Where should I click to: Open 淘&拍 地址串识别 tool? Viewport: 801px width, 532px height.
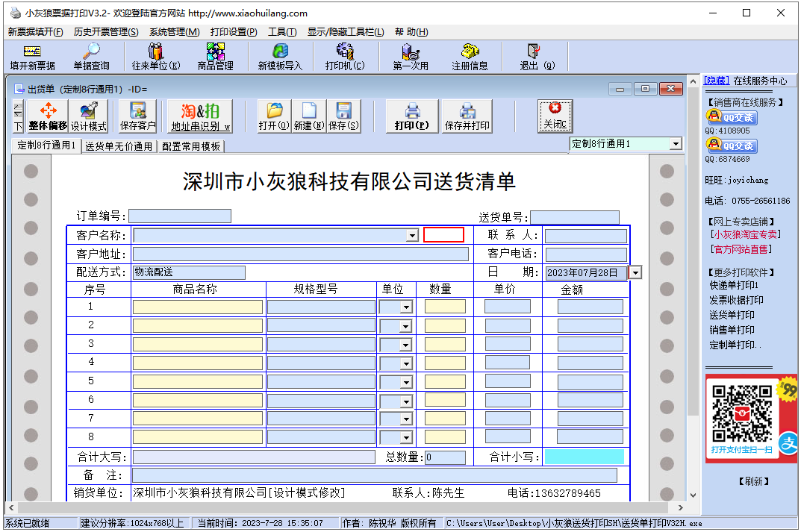pos(200,116)
